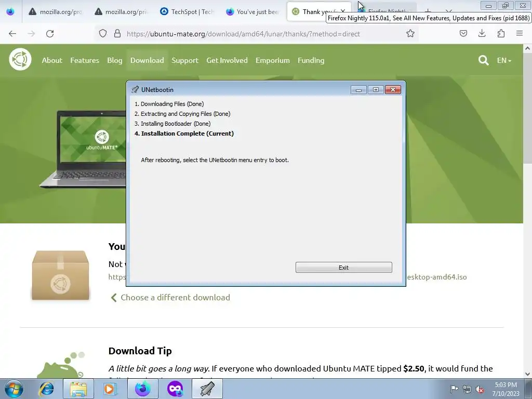
Task: Maximize the UNetbootin window
Action: coord(376,89)
